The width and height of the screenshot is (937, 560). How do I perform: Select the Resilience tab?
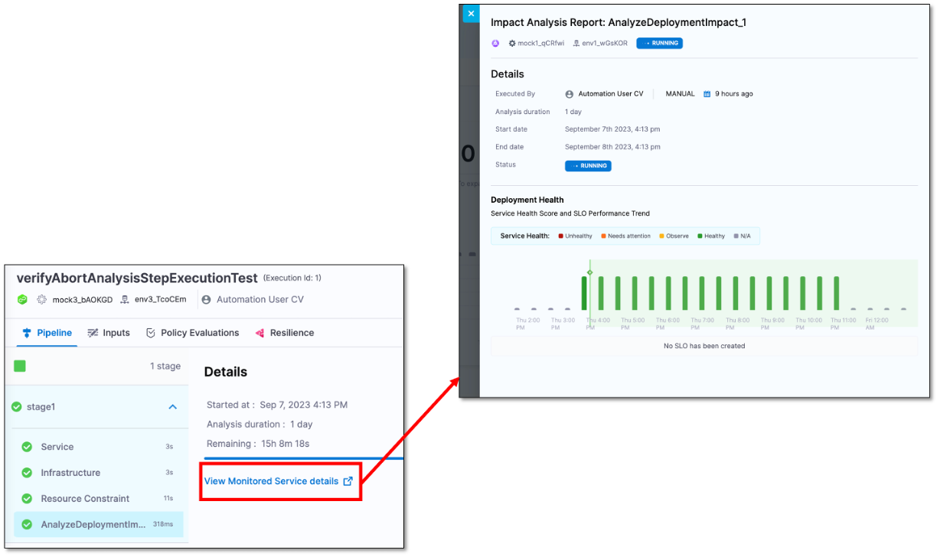(284, 333)
